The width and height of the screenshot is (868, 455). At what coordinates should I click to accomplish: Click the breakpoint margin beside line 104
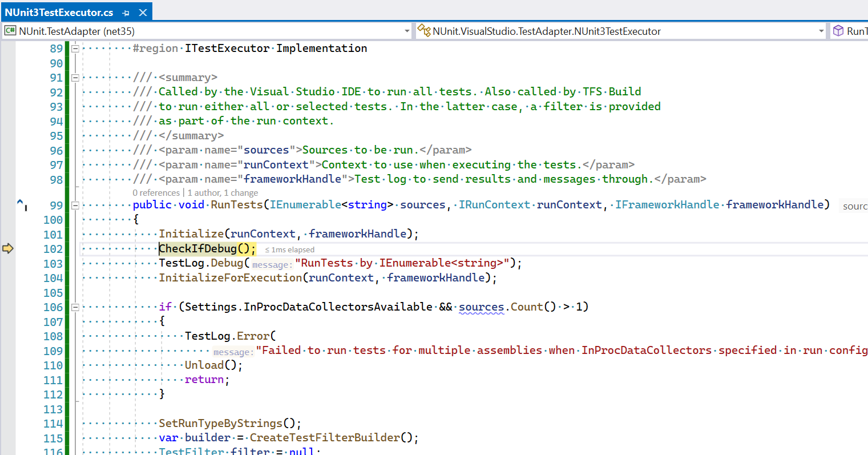tap(8, 278)
